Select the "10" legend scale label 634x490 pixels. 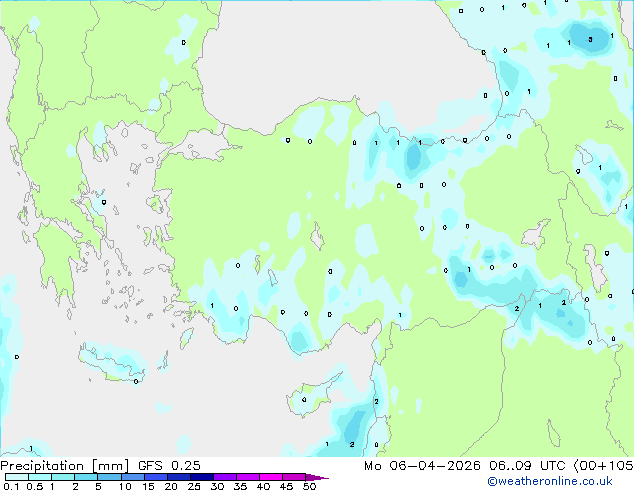[x=125, y=486]
